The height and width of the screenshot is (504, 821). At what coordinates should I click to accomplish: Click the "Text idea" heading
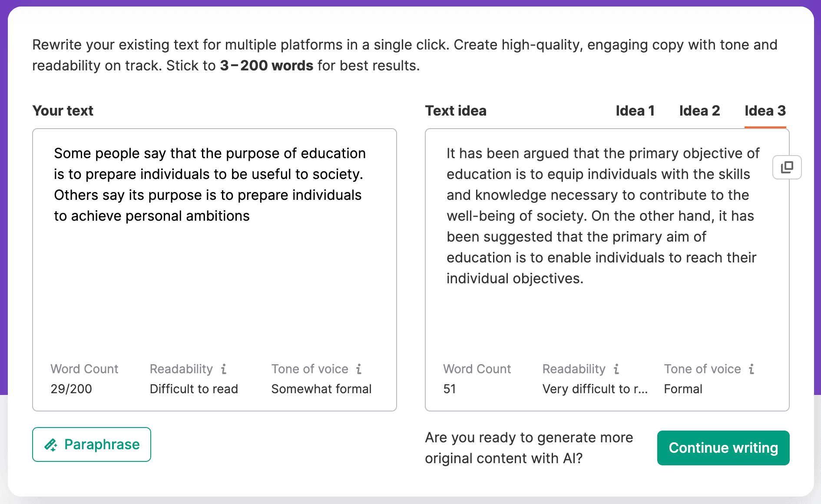[x=456, y=111]
